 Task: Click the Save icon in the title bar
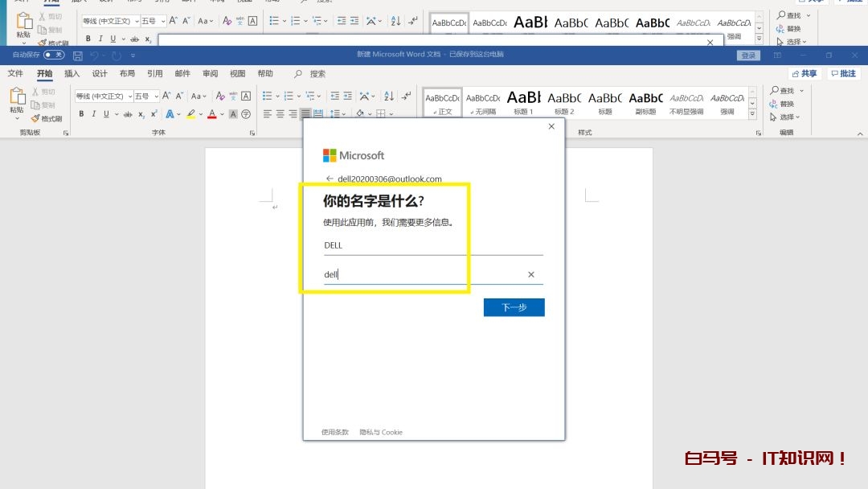click(78, 55)
